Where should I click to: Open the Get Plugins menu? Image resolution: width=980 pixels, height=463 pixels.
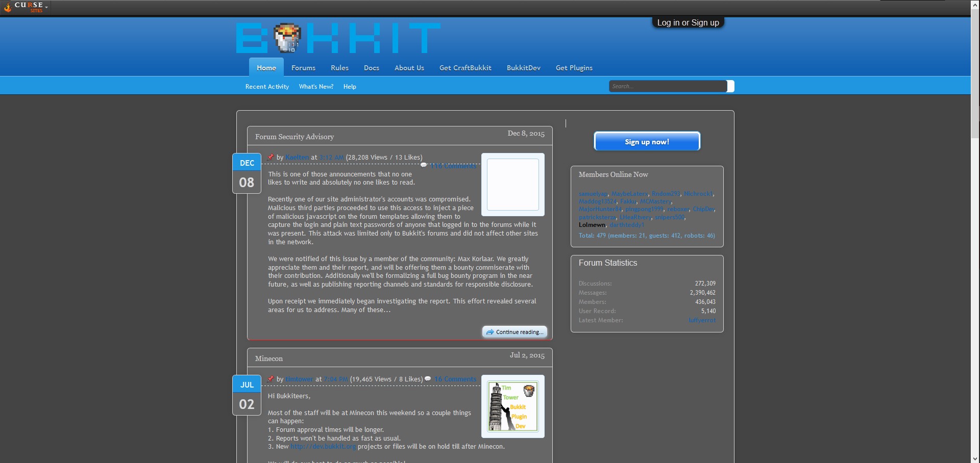[x=573, y=67]
